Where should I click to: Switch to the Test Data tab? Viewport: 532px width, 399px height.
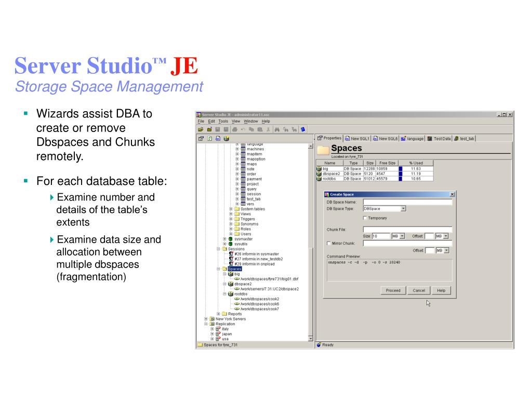point(438,139)
